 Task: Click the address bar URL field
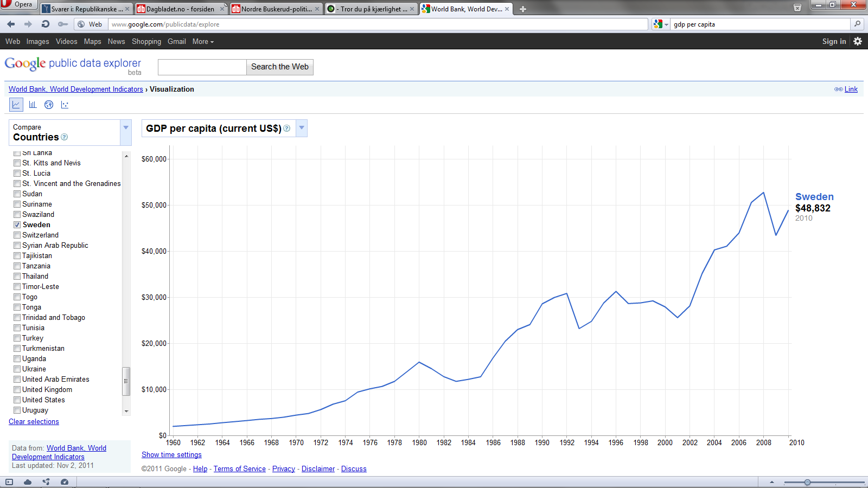click(378, 24)
